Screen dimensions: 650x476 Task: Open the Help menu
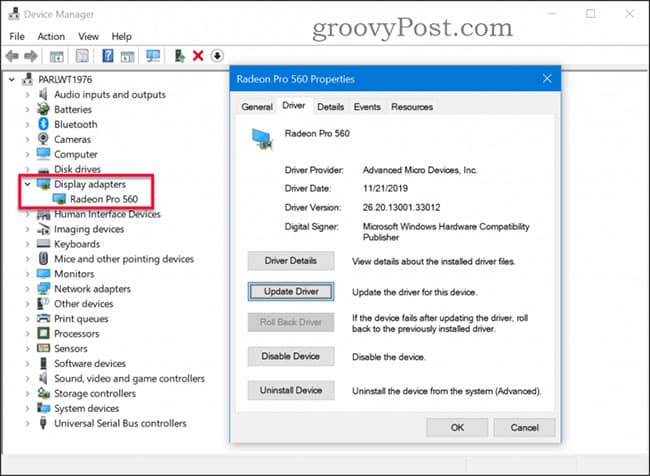coord(121,36)
